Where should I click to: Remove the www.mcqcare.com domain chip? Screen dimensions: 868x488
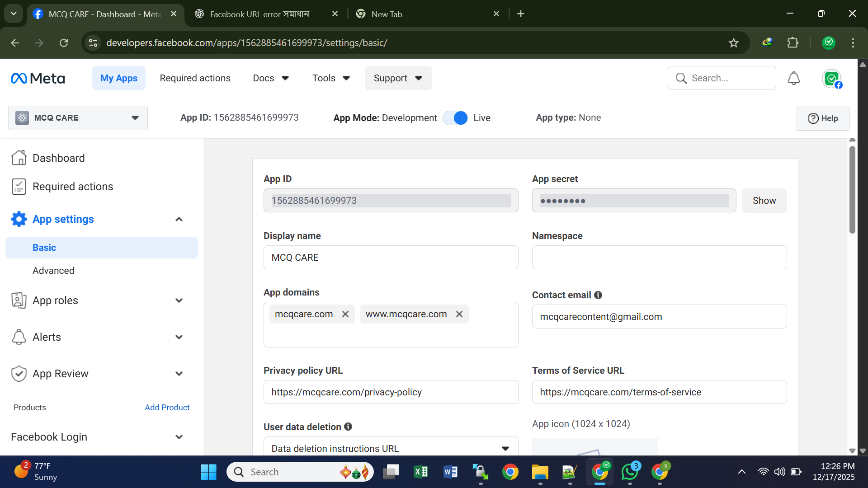[x=459, y=314]
